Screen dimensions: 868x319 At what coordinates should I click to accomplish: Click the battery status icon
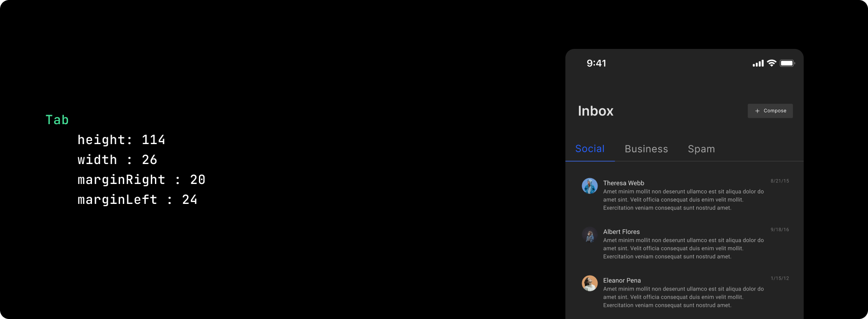(787, 63)
